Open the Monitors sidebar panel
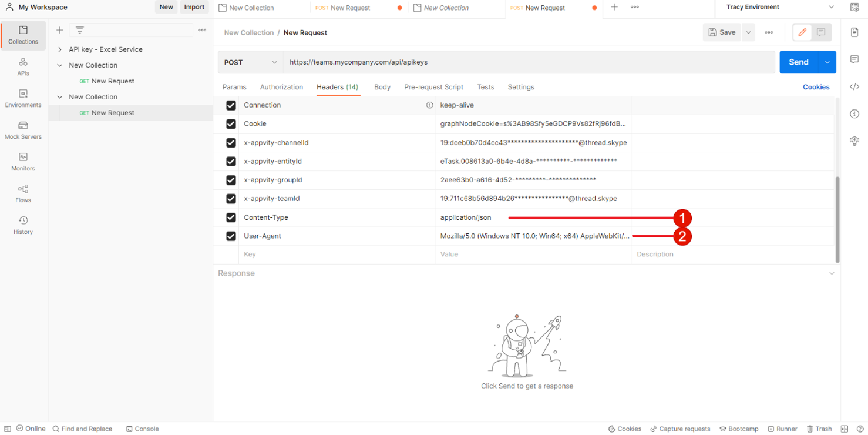Image resolution: width=868 pixels, height=435 pixels. pyautogui.click(x=23, y=162)
